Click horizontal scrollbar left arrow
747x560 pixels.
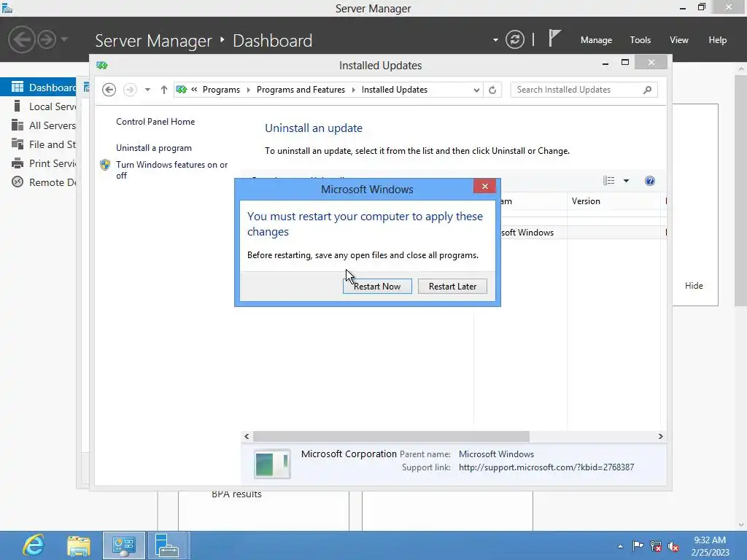pos(247,436)
